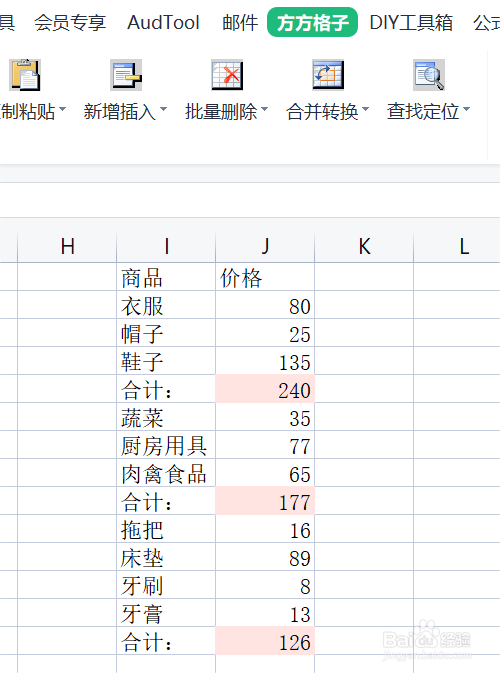
Task: Select the cell with value 16
Action: click(265, 529)
